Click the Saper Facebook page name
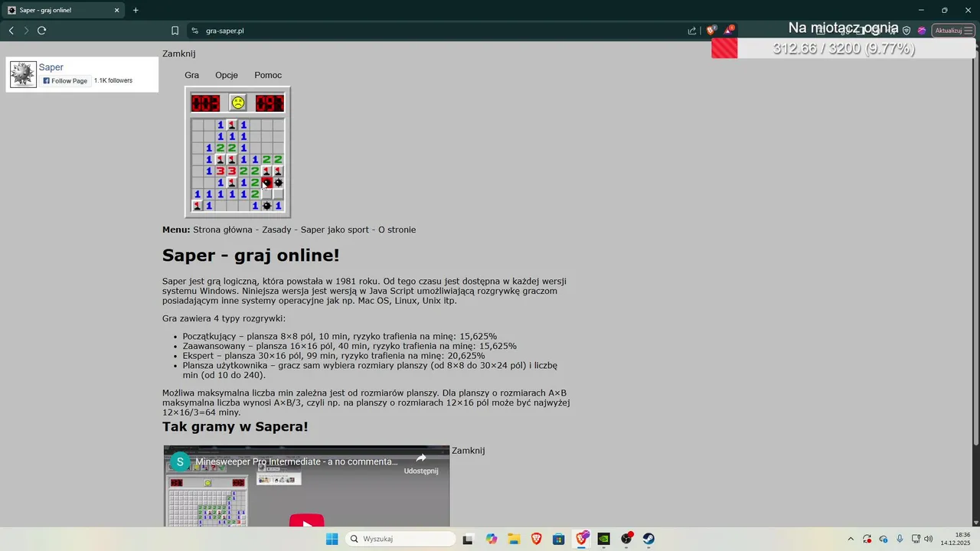Viewport: 980px width, 551px height. (51, 67)
